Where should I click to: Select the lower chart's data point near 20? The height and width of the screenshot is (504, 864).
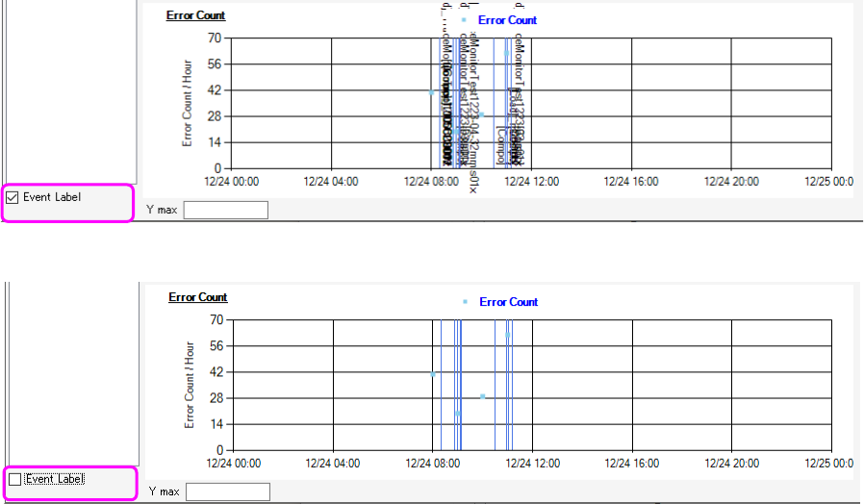click(x=458, y=414)
